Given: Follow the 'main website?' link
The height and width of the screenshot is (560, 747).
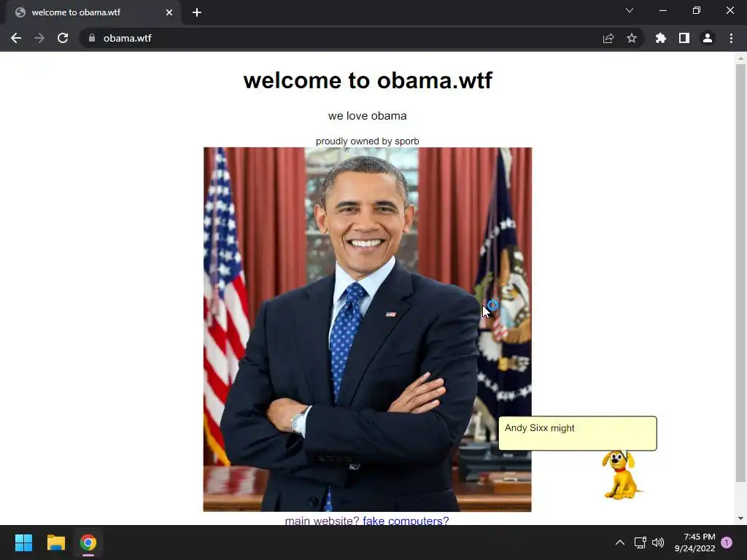Looking at the screenshot, I should pyautogui.click(x=322, y=520).
